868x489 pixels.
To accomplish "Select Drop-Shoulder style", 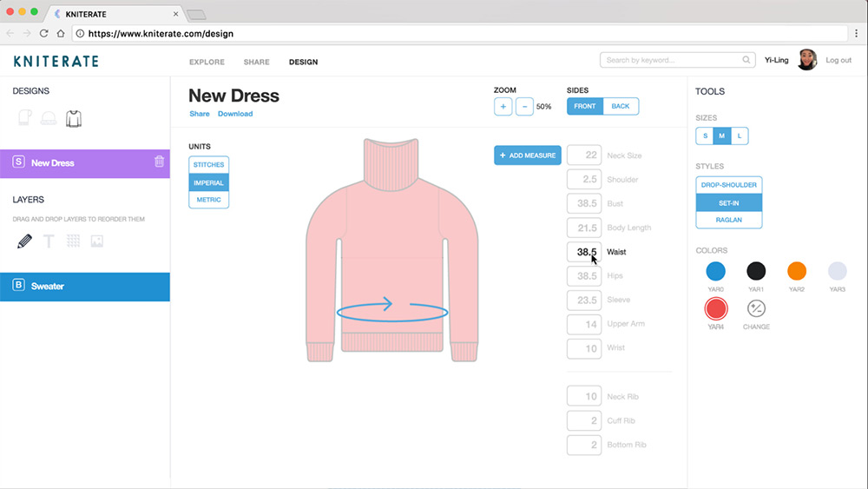I will (728, 185).
